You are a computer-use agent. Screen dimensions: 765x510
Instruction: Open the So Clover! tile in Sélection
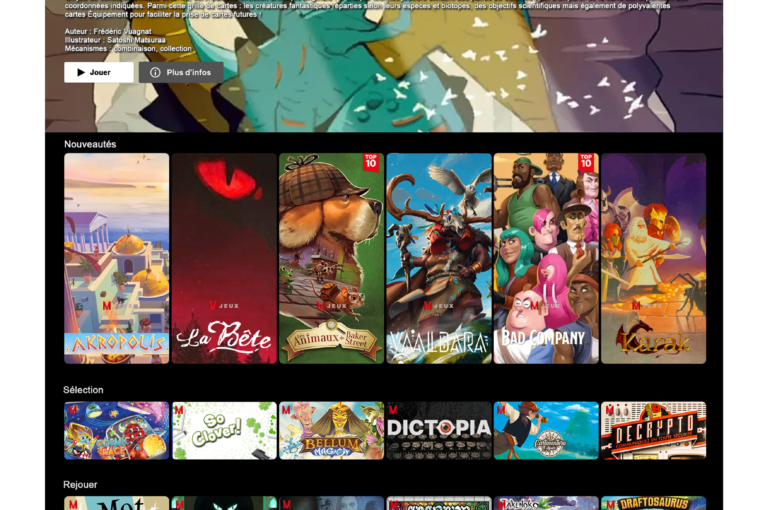coord(224,431)
